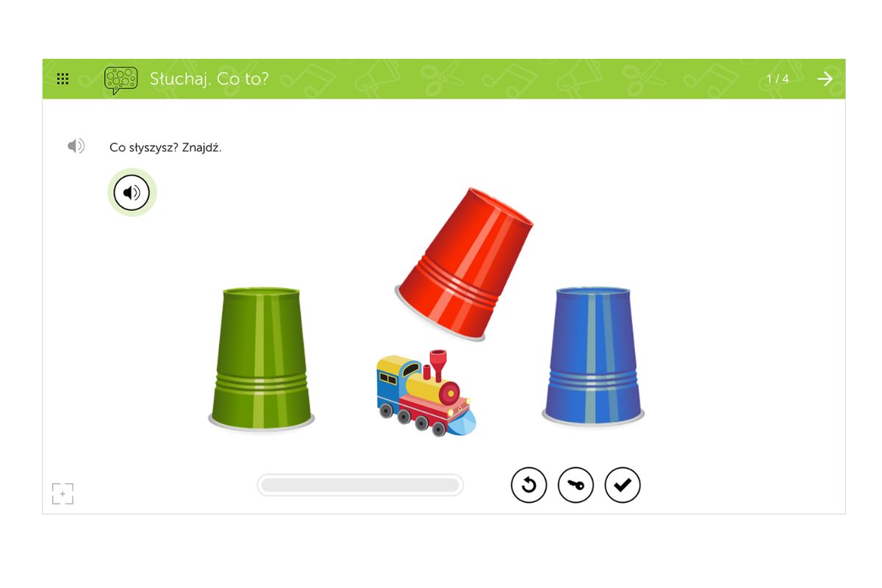Play the sound with round speaker button

coord(132,193)
